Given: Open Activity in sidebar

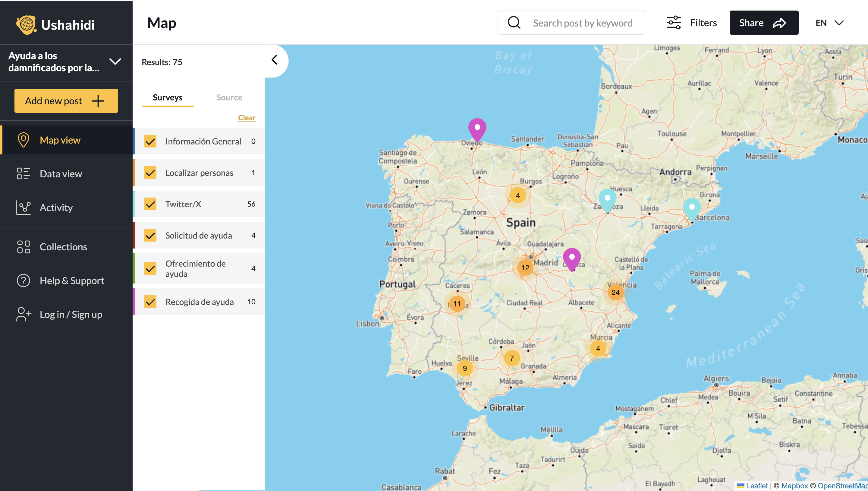Looking at the screenshot, I should [x=66, y=207].
